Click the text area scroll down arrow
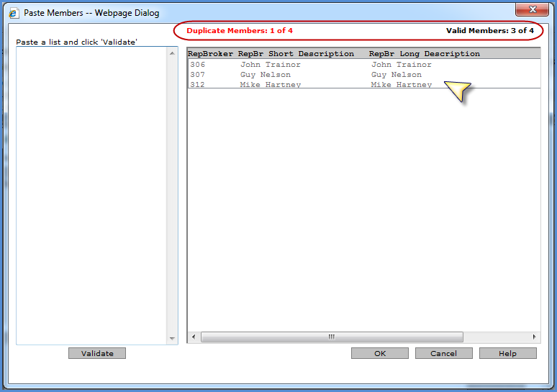Screen dimensions: 557x392 coord(172,338)
